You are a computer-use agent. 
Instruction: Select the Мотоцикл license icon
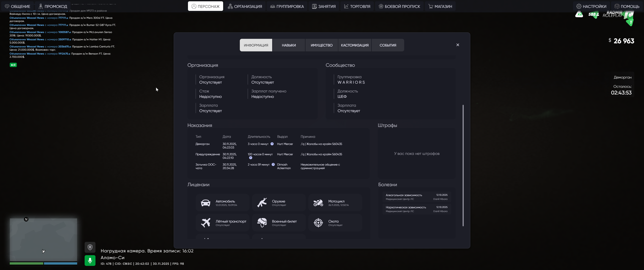click(x=318, y=202)
